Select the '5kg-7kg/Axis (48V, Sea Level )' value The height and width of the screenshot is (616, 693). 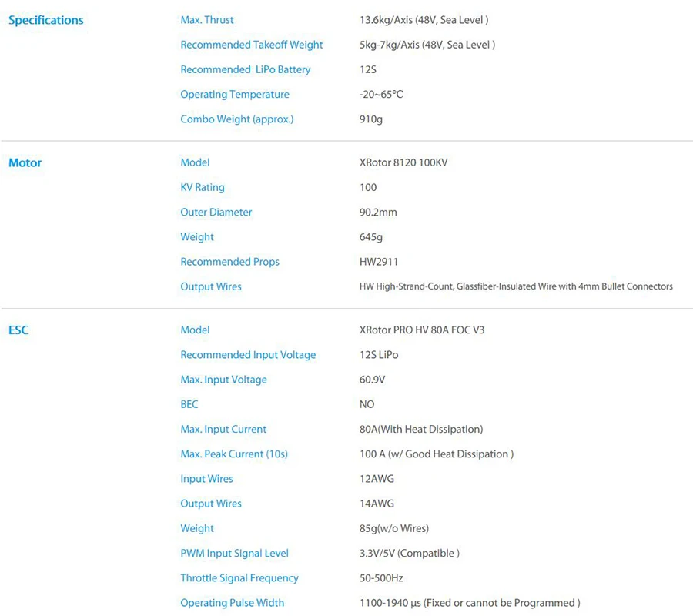[x=427, y=45]
